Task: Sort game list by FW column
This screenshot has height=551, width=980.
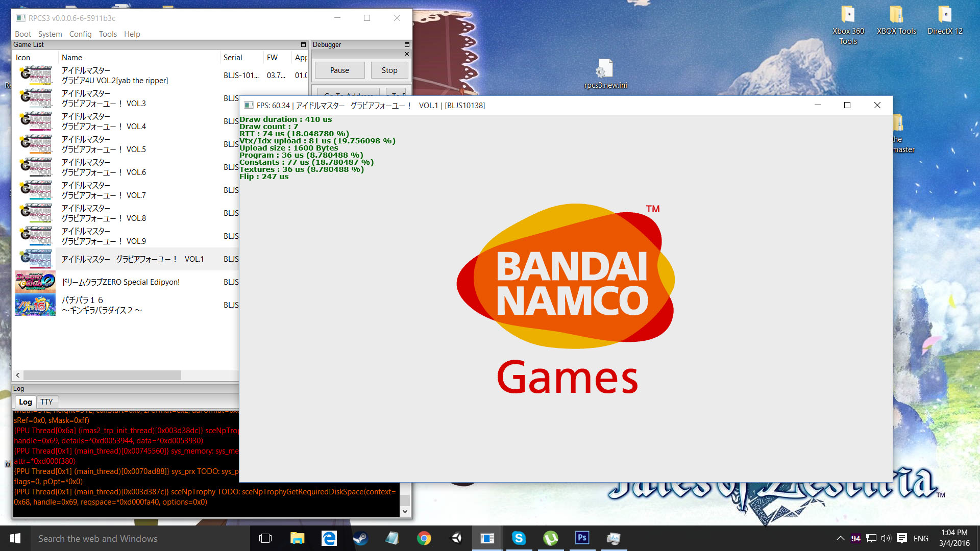Action: 278,58
